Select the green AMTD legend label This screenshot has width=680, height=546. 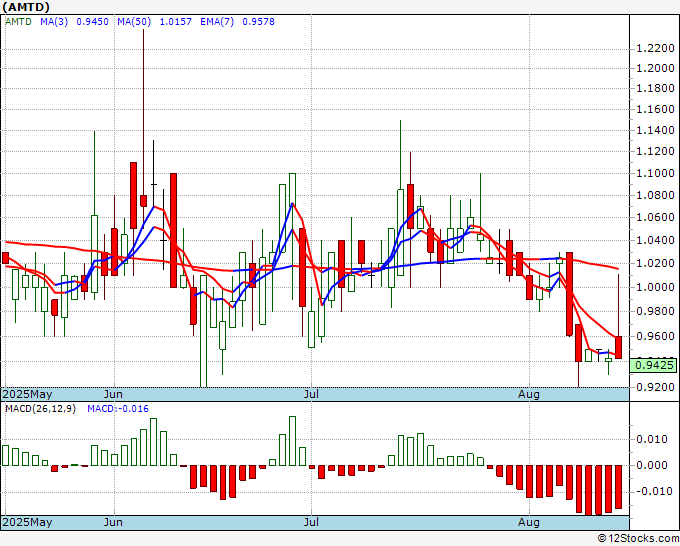pyautogui.click(x=18, y=22)
